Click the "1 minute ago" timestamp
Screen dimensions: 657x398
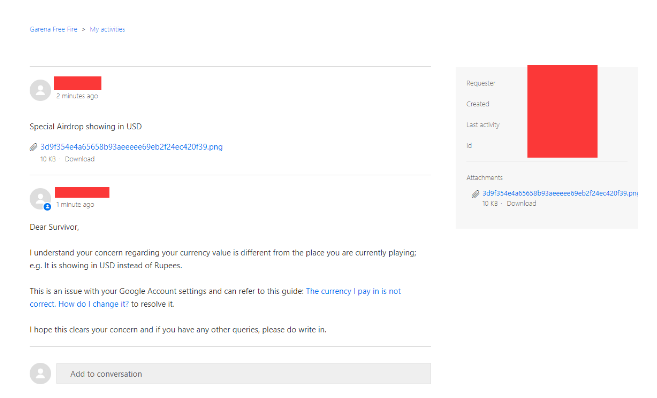75,204
